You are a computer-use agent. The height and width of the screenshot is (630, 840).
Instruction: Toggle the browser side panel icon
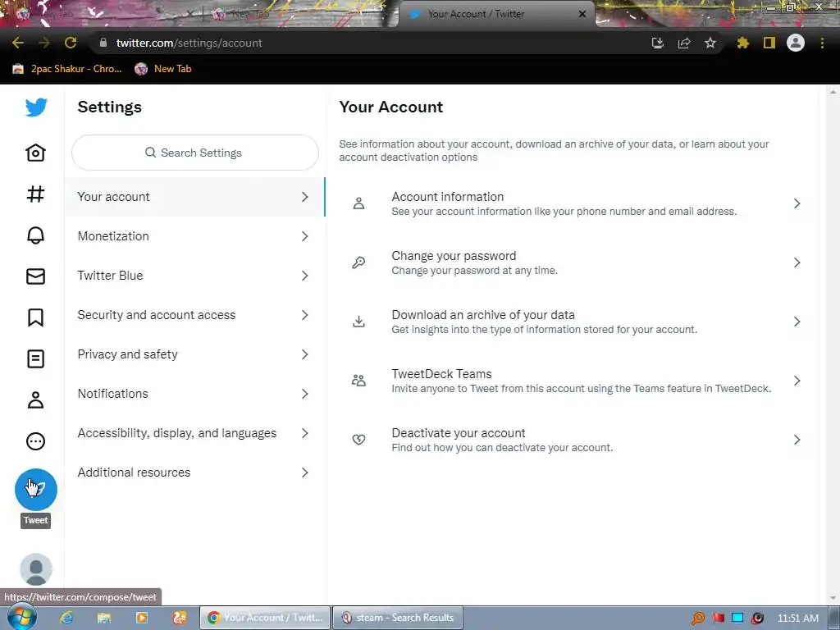769,43
